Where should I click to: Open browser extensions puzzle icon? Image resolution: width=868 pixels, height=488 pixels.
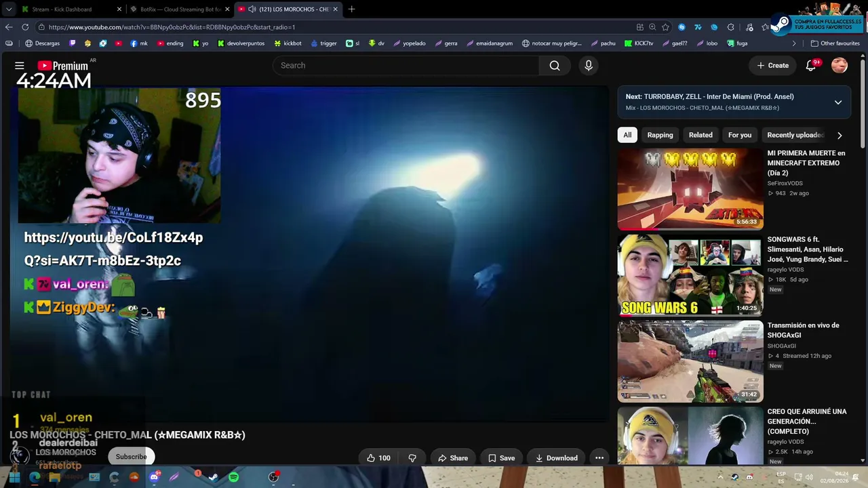pos(731,27)
